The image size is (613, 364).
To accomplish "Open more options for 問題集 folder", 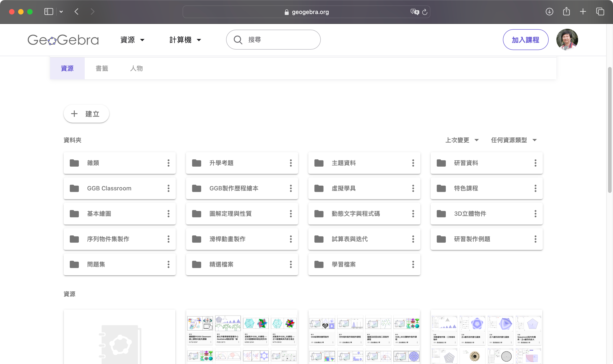I will (x=168, y=264).
